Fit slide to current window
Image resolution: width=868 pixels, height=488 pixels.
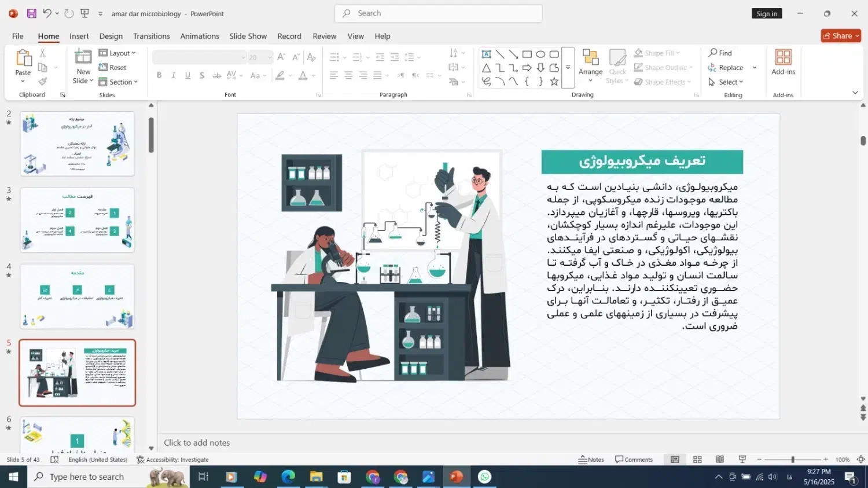coord(860,460)
